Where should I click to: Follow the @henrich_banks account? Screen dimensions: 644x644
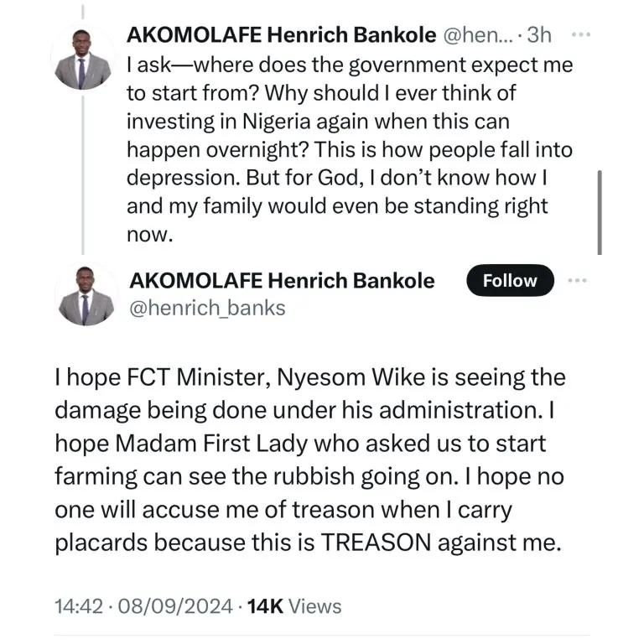510,281
